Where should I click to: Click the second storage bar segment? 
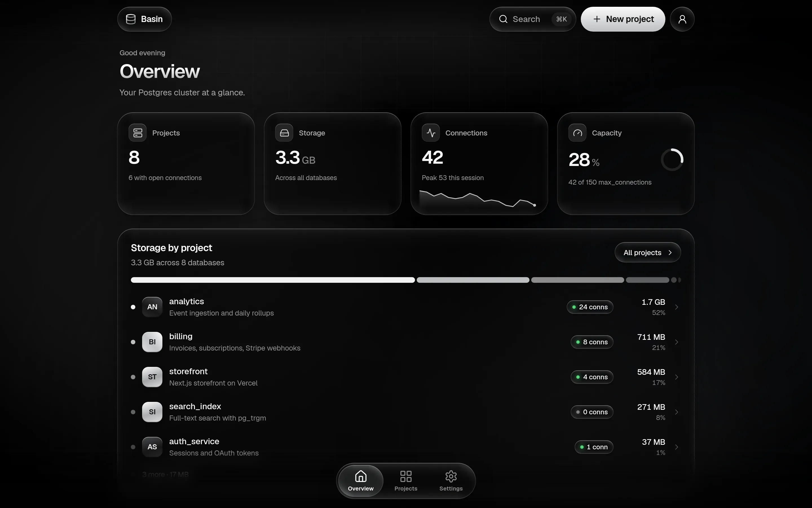tap(473, 280)
